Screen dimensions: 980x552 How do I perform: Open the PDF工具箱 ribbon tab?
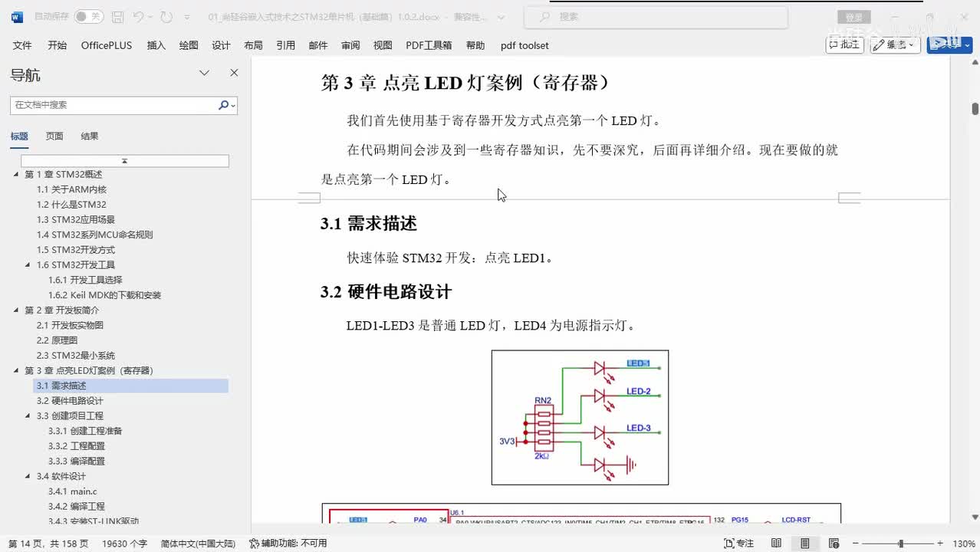coord(429,46)
